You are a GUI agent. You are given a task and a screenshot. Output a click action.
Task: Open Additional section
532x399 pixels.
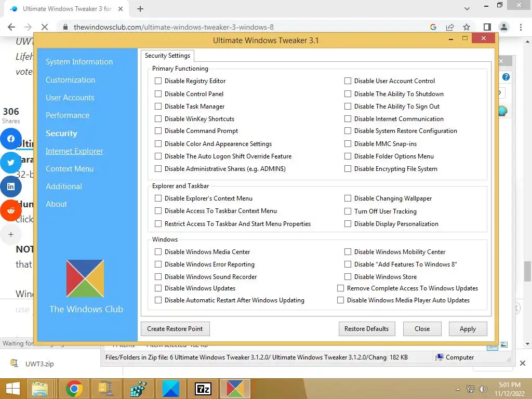pos(64,187)
